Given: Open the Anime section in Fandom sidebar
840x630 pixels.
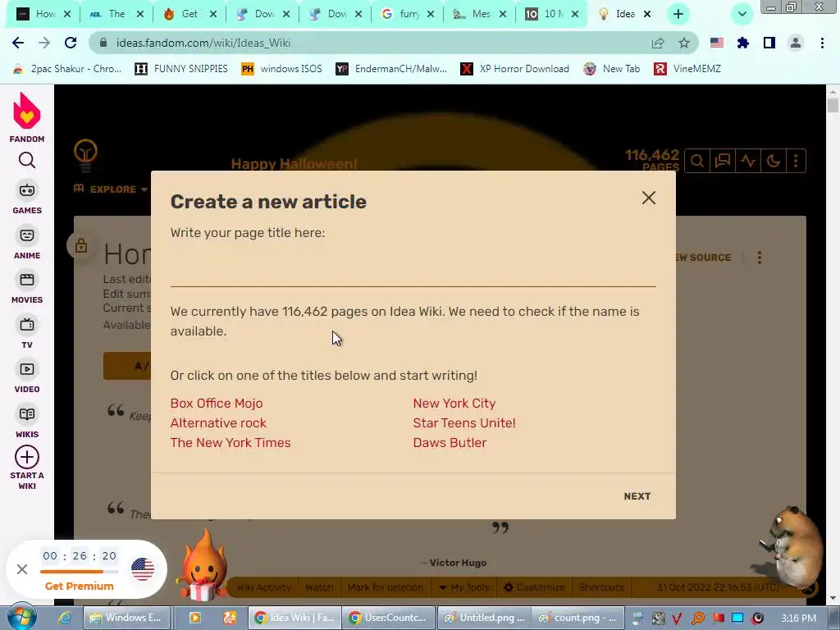Looking at the screenshot, I should pyautogui.click(x=27, y=243).
